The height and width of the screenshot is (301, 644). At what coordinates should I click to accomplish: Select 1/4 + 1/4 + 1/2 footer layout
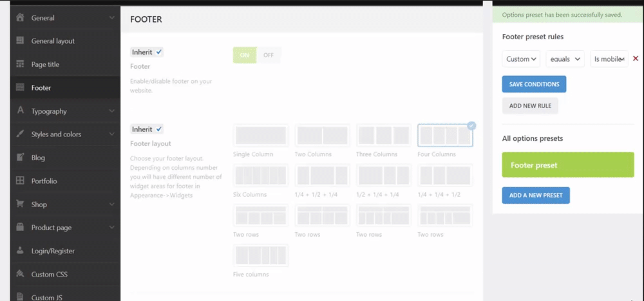click(445, 176)
